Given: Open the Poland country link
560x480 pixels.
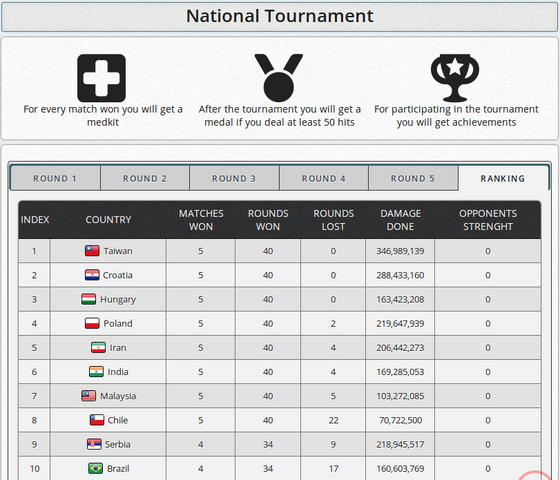Looking at the screenshot, I should point(118,324).
